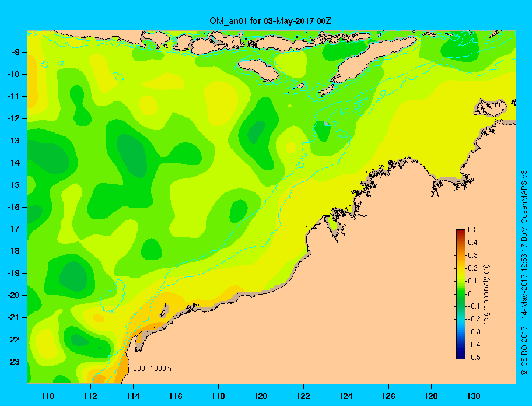Click latitude label "-19" on the left axis
Screen dimensions: 532x406
(13, 274)
